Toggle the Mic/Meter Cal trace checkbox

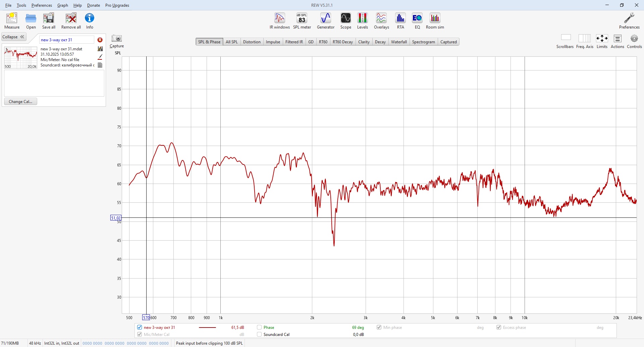click(140, 334)
